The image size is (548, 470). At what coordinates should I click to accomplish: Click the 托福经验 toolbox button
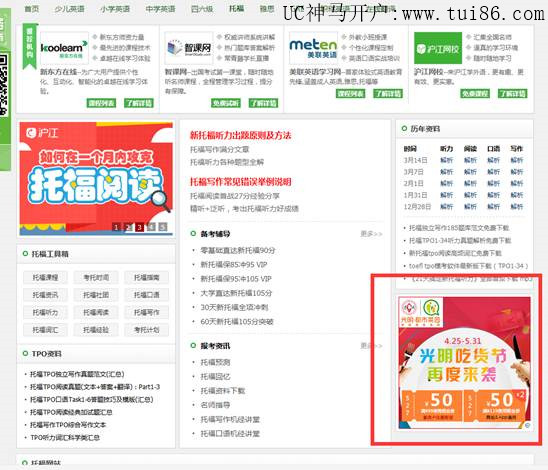tap(96, 330)
